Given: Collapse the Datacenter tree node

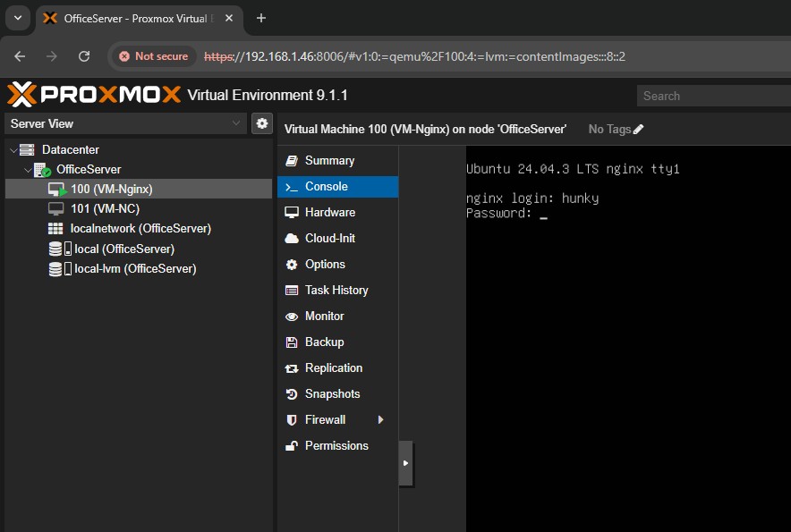Looking at the screenshot, I should coord(13,150).
